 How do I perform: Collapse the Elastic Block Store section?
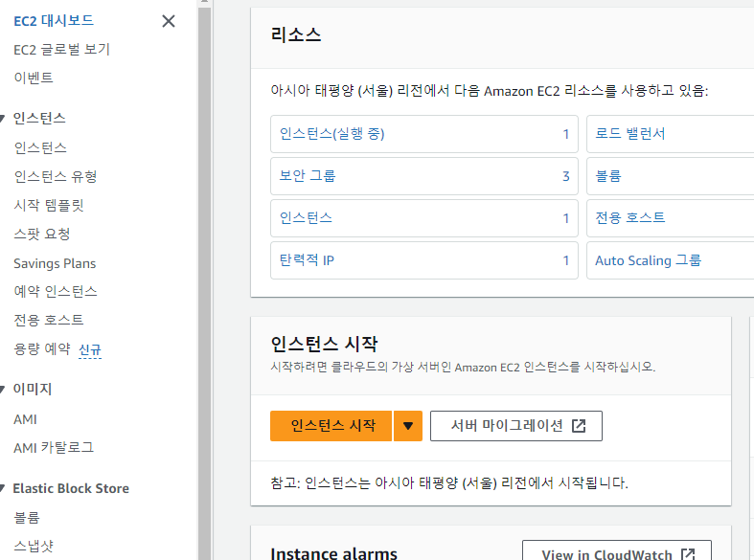(x=3, y=488)
